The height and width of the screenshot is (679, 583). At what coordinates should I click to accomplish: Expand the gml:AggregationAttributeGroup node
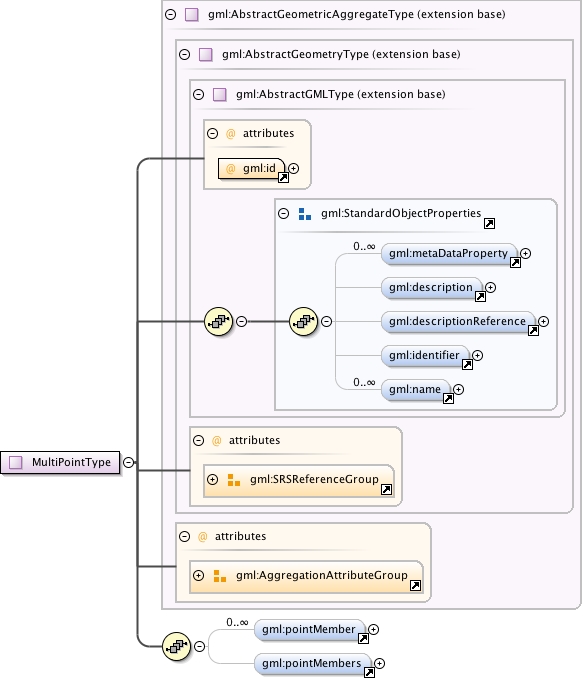pyautogui.click(x=198, y=576)
